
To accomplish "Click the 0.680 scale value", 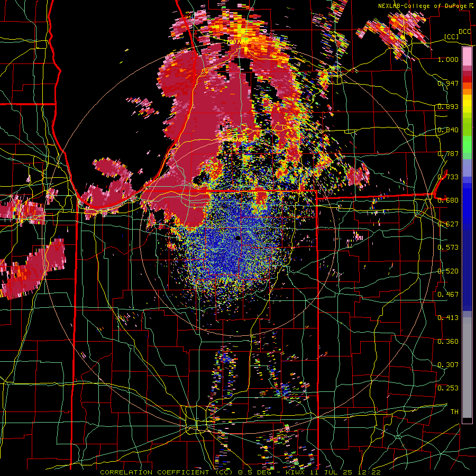I will click(x=448, y=200).
